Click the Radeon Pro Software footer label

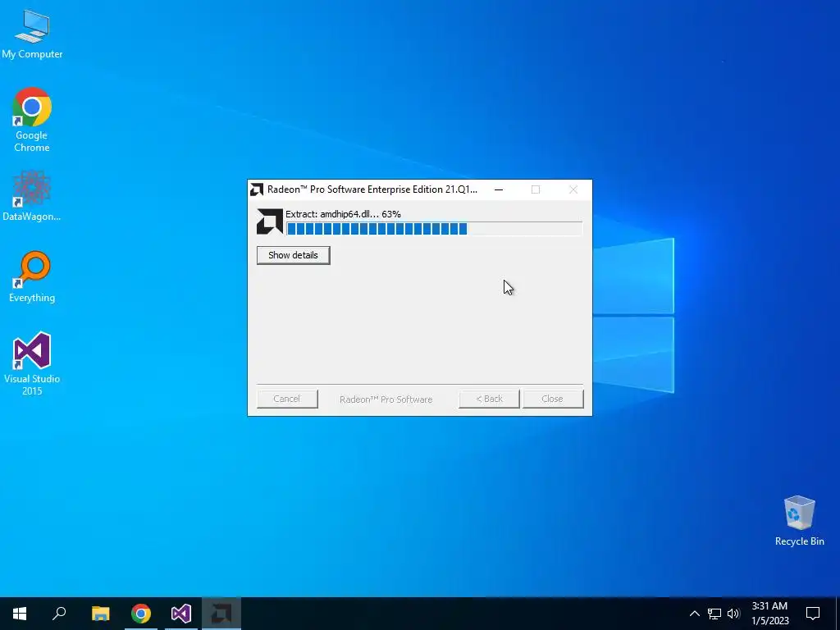click(386, 399)
